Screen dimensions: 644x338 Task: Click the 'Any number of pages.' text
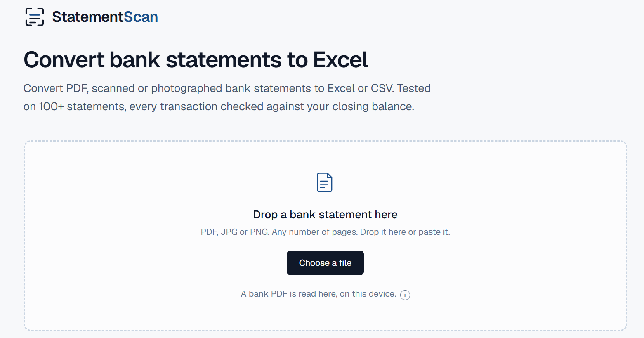[x=315, y=232]
